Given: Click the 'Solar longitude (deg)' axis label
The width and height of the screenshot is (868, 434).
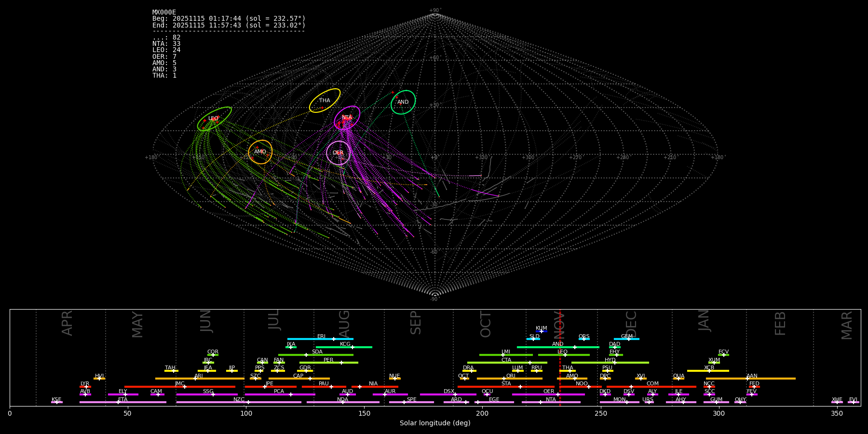Looking at the screenshot, I should [435, 423].
